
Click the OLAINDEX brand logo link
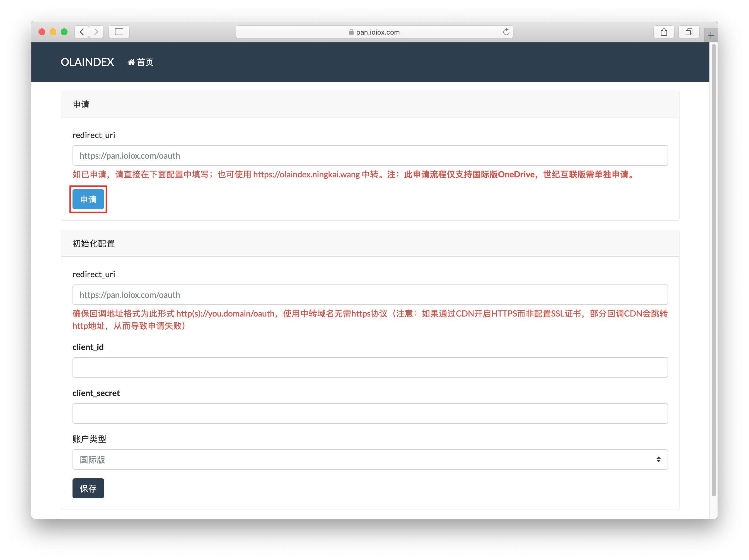(87, 62)
